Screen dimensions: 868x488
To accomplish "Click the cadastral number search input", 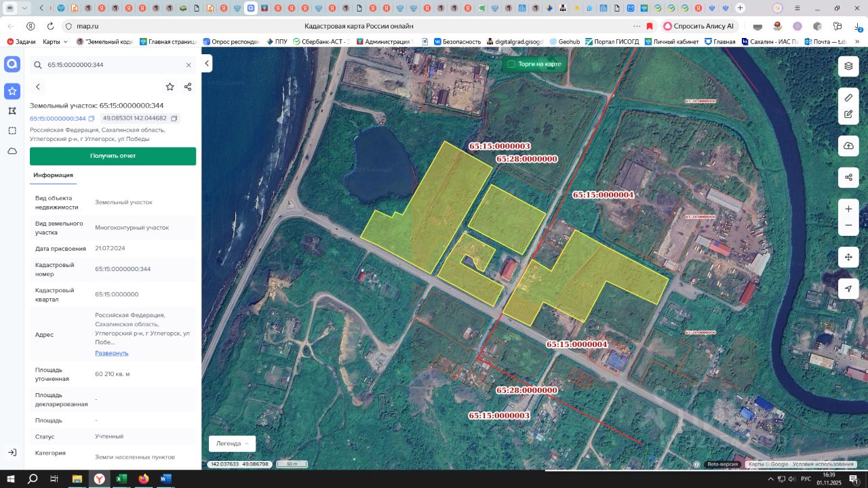I will pyautogui.click(x=108, y=65).
